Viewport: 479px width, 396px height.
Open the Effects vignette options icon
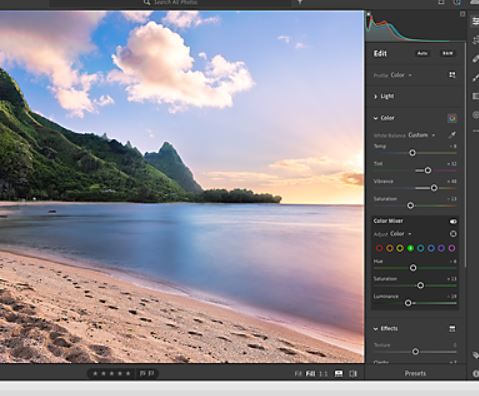tap(452, 329)
